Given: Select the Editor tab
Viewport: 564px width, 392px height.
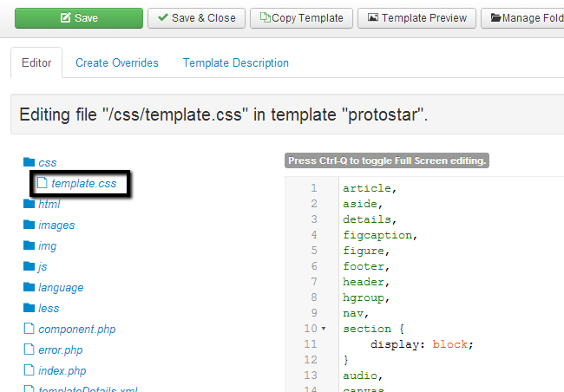Looking at the screenshot, I should point(36,63).
